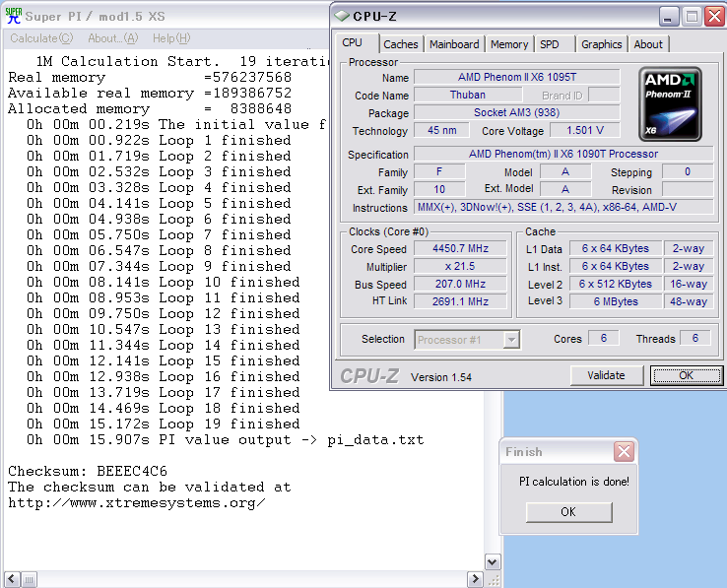Switch to the Mainboard tab

(x=454, y=44)
